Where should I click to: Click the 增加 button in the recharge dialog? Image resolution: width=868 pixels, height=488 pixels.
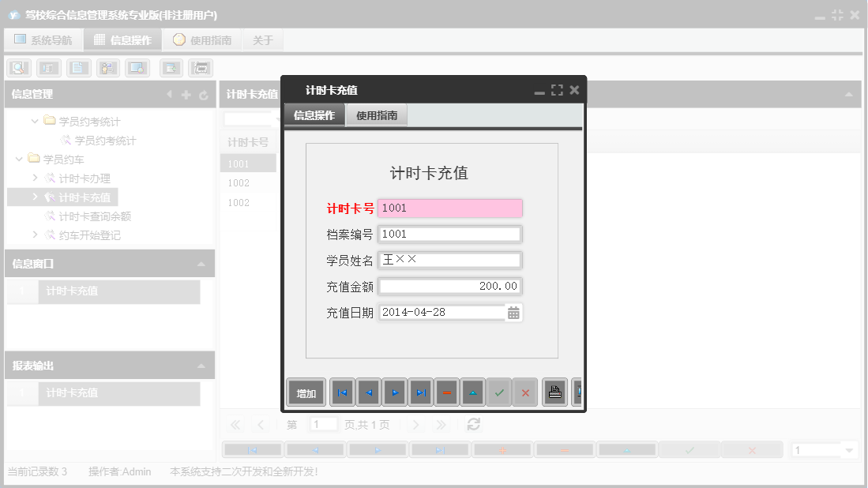click(305, 392)
